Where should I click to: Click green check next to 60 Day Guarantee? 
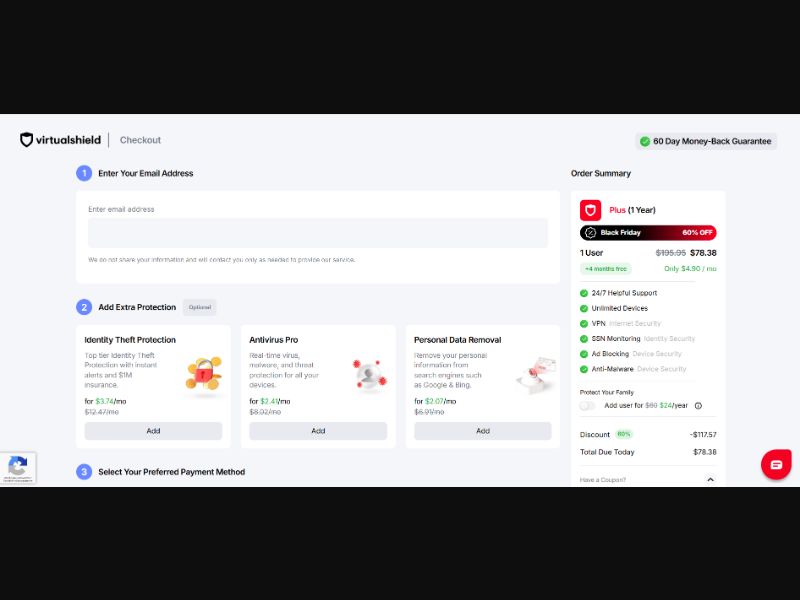pyautogui.click(x=645, y=141)
